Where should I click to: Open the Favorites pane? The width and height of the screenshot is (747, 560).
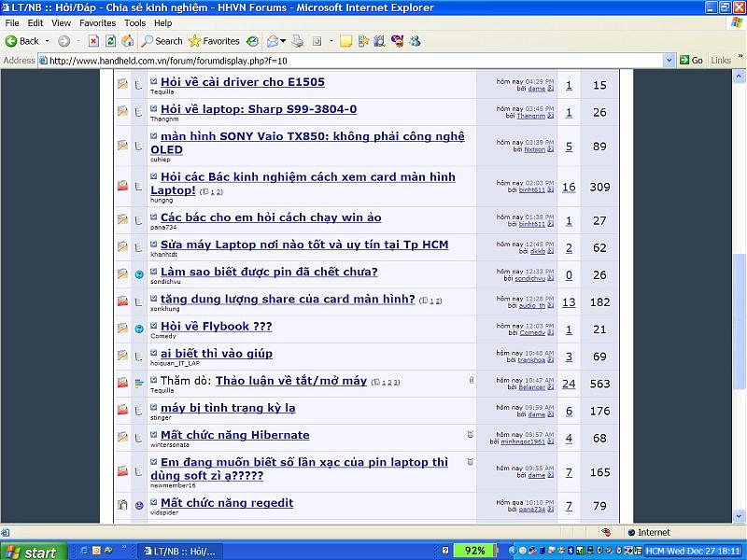(x=214, y=41)
